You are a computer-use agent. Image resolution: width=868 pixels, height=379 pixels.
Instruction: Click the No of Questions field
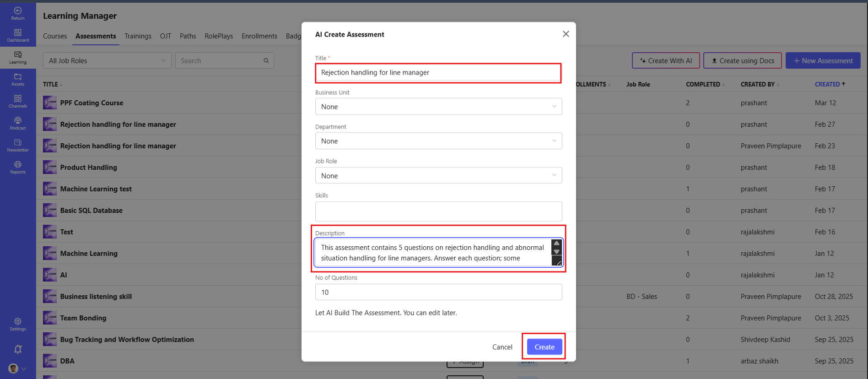(x=438, y=292)
